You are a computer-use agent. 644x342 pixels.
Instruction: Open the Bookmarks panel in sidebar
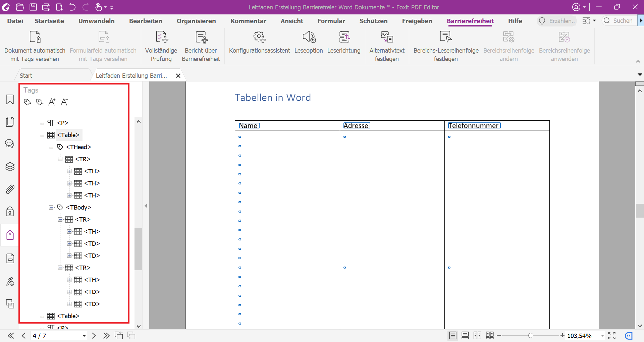[x=10, y=100]
